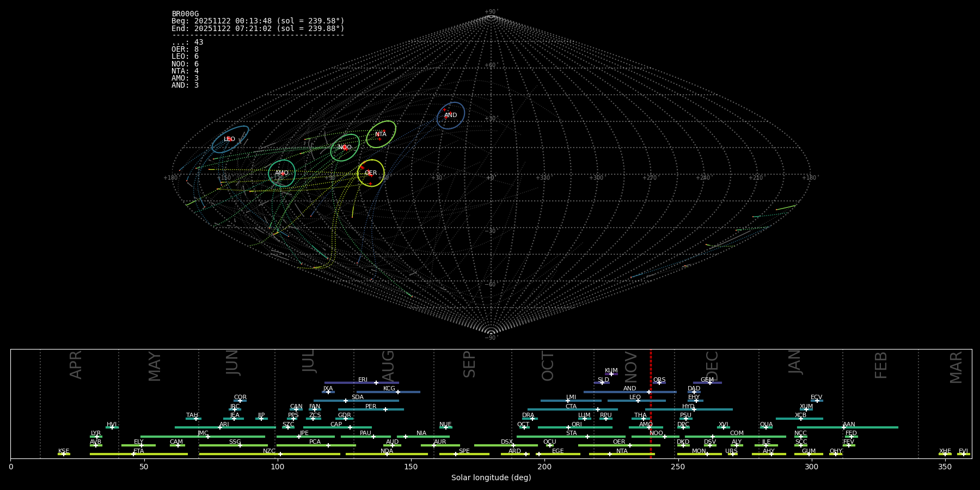The height and width of the screenshot is (490, 980).
Task: Click the STA shower label in timeline
Action: (x=571, y=433)
